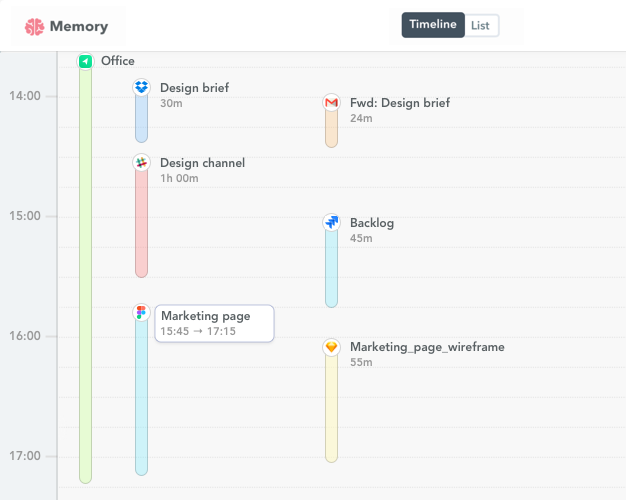The height and width of the screenshot is (500, 626).
Task: Switch to the Timeline view tab
Action: coord(433,25)
